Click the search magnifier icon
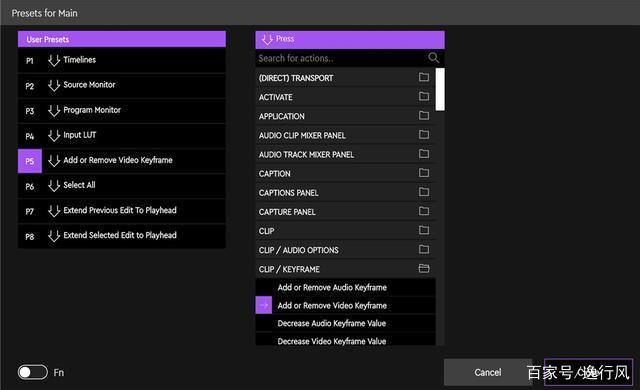640x390 pixels. point(433,58)
